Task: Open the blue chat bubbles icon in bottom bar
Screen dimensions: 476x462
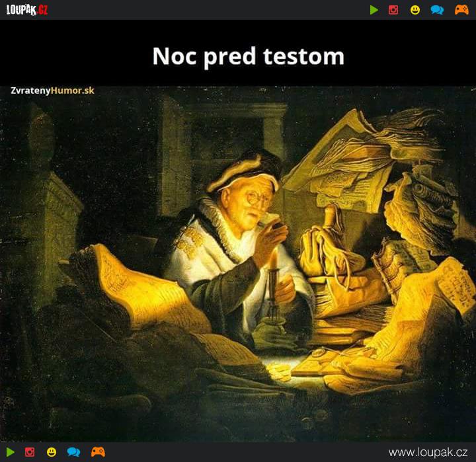Action: pos(73,452)
